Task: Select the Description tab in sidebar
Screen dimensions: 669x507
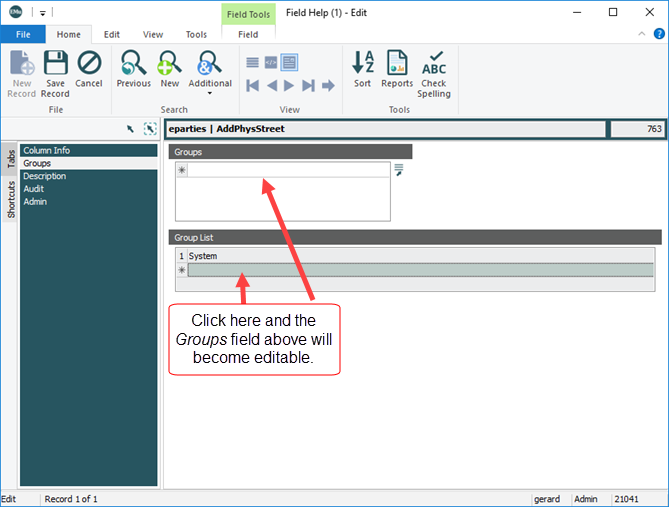Action: pyautogui.click(x=44, y=176)
